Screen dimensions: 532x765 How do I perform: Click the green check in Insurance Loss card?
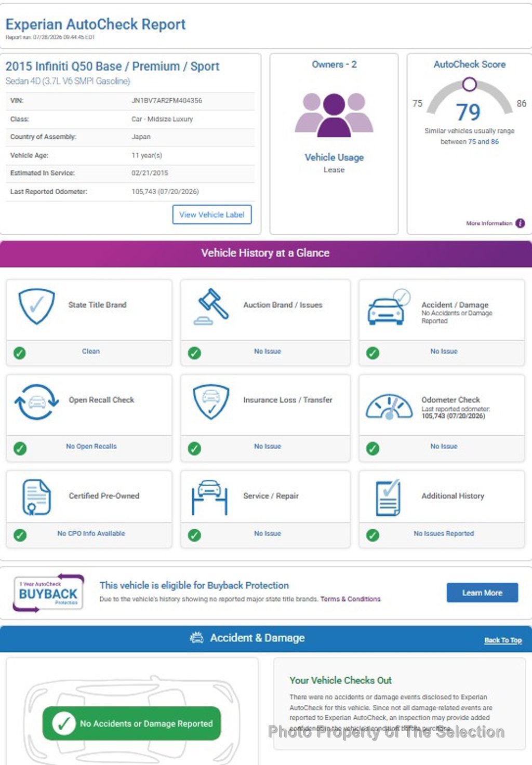[x=194, y=448]
